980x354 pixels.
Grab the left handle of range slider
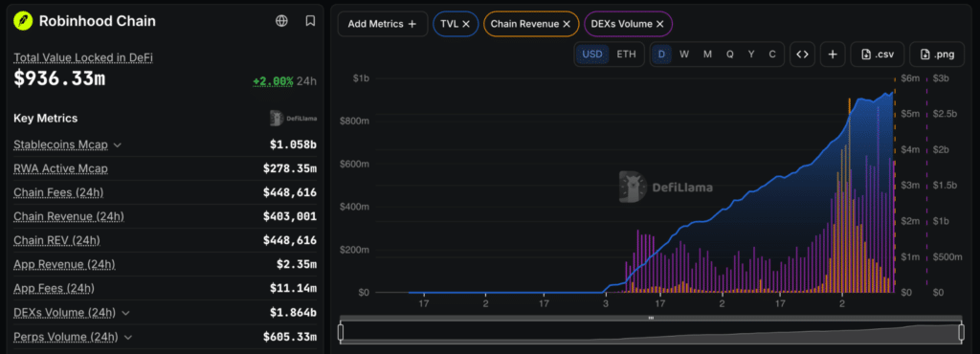[341, 332]
